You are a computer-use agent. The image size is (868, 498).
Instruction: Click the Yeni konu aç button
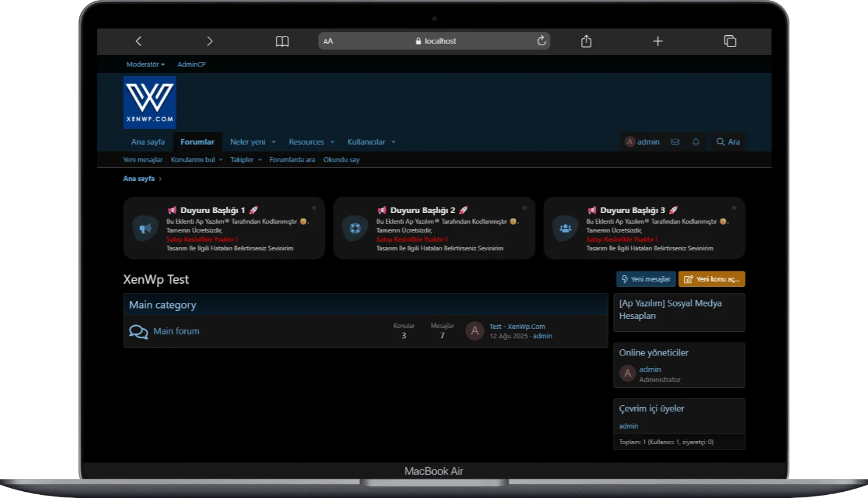pos(711,279)
